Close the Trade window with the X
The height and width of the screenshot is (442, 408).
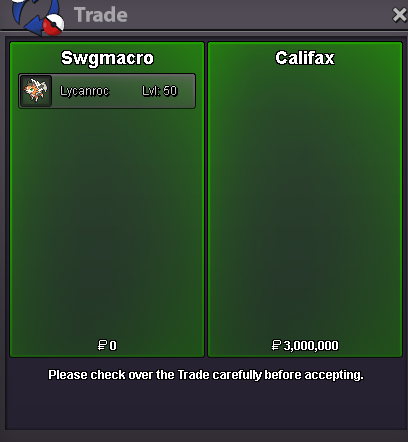[400, 15]
